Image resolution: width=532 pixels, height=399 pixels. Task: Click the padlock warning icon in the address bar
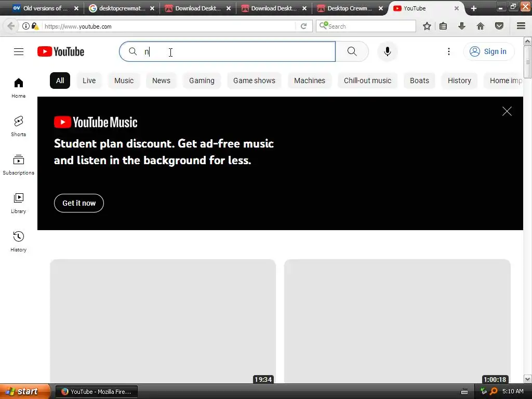35,26
